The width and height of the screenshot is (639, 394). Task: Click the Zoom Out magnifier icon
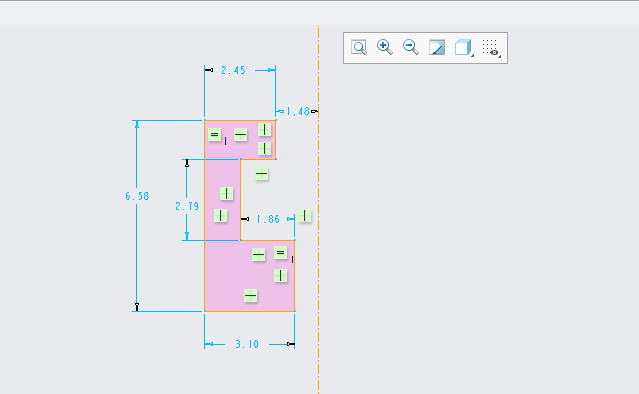point(410,47)
